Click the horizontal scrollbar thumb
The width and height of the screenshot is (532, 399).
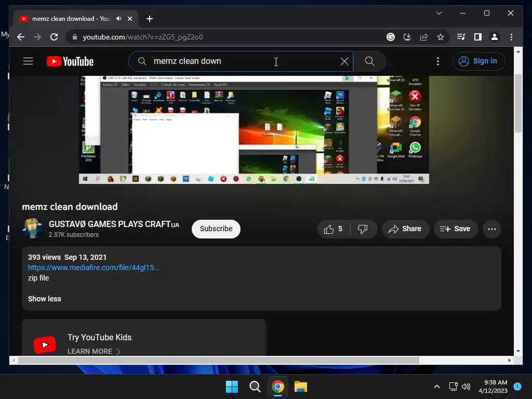click(219, 361)
